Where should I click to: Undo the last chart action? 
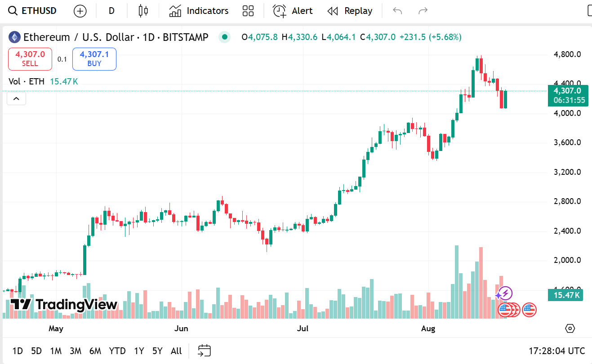coord(397,11)
